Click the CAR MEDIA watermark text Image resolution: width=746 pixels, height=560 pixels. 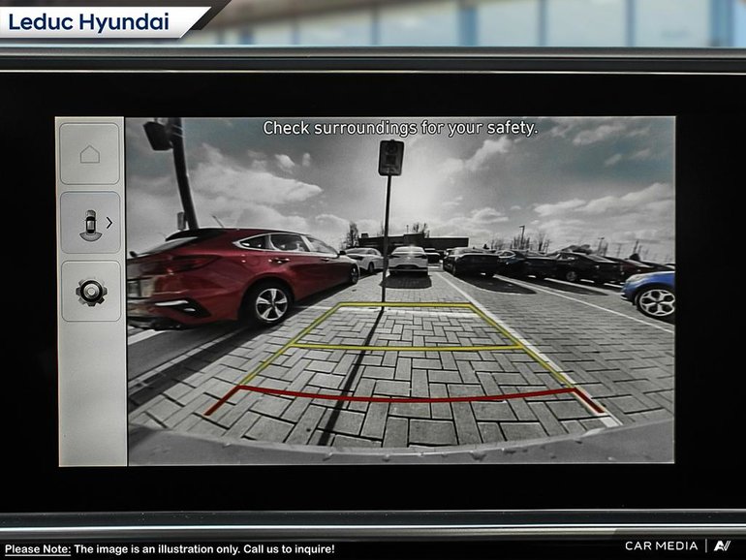point(662,546)
